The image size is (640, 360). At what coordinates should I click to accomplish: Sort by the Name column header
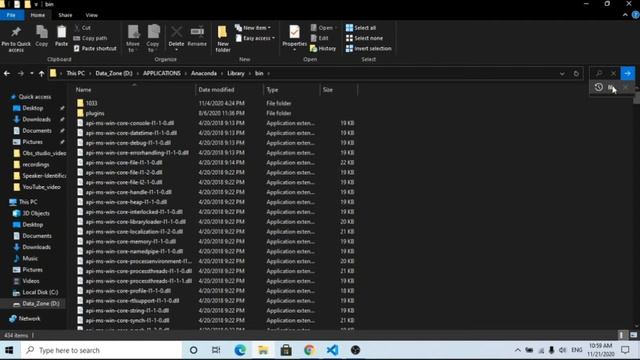point(135,90)
